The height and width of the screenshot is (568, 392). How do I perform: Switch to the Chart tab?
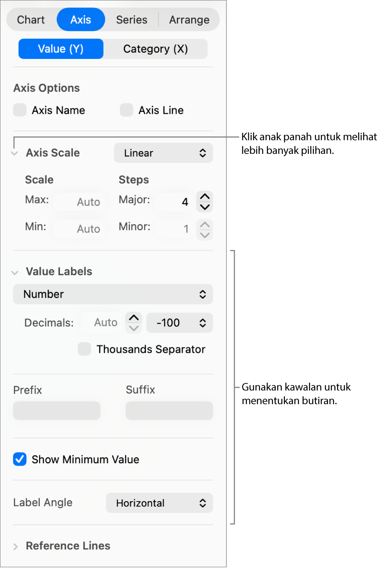31,20
